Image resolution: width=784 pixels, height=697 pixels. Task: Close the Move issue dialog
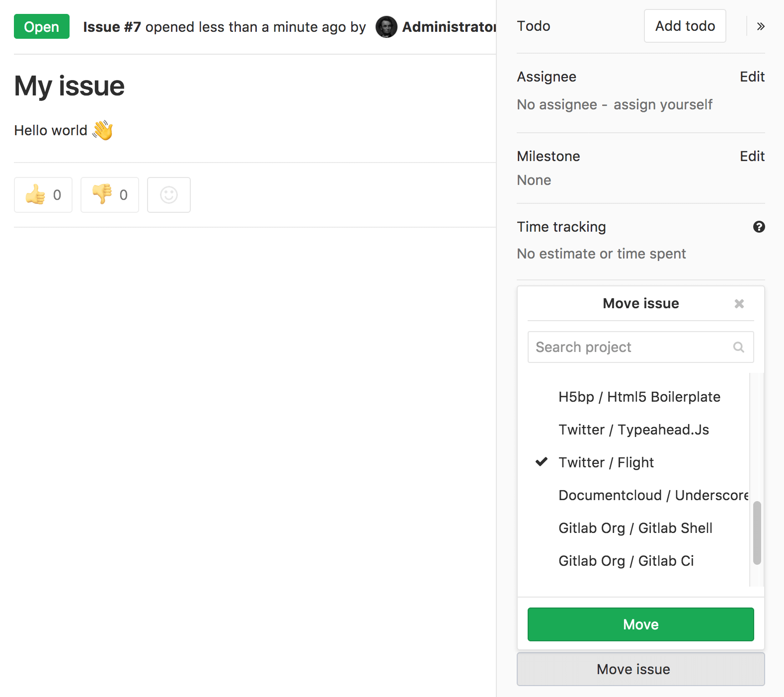click(x=739, y=303)
